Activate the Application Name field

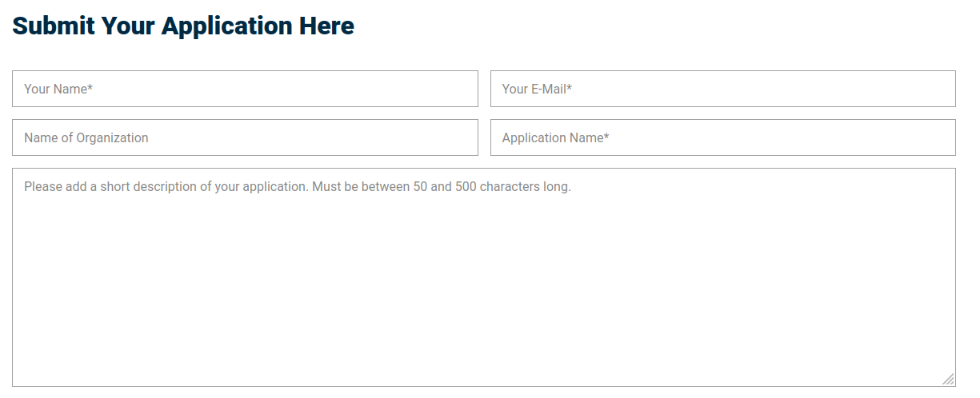click(x=722, y=137)
